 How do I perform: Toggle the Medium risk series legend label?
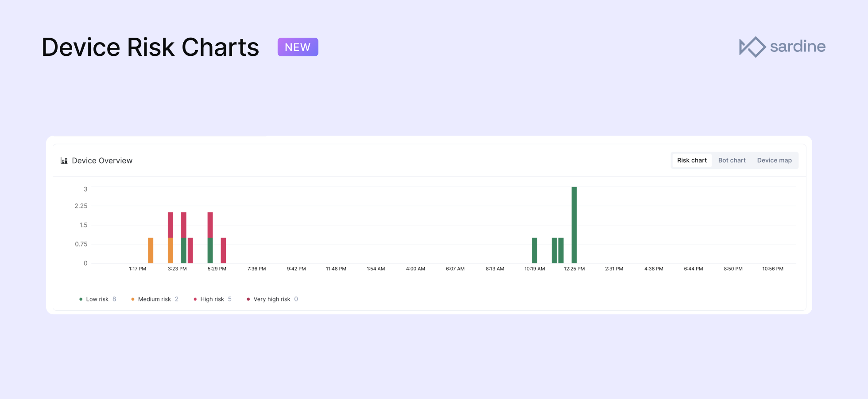(x=155, y=299)
